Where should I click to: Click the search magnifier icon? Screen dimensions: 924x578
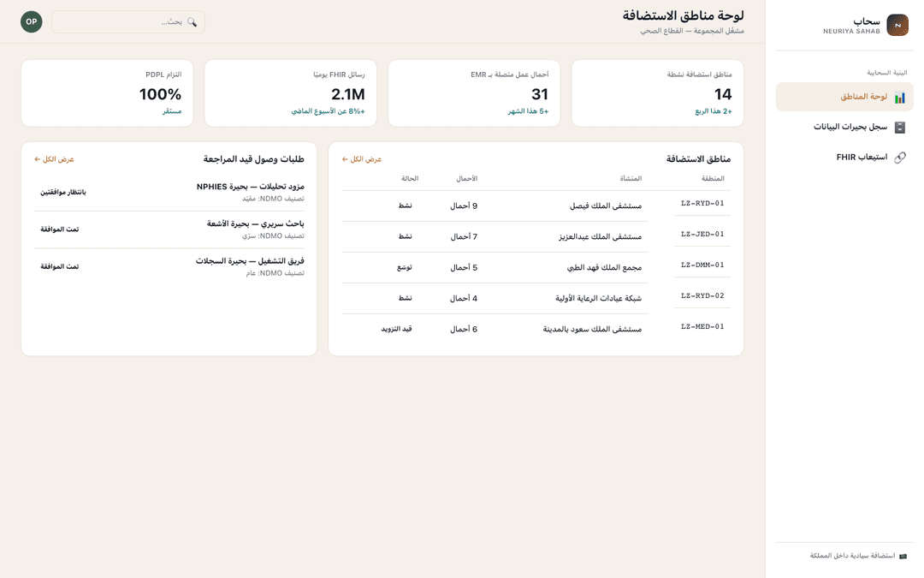pyautogui.click(x=192, y=21)
